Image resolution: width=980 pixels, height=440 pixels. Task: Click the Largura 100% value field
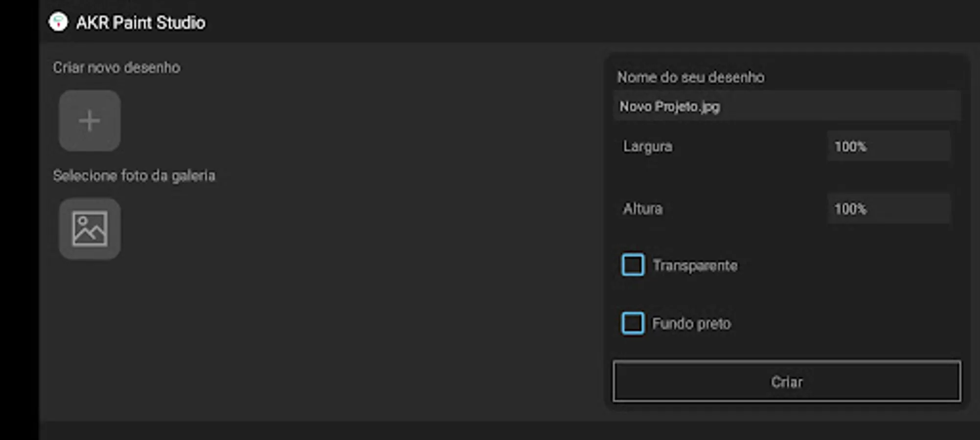(888, 146)
